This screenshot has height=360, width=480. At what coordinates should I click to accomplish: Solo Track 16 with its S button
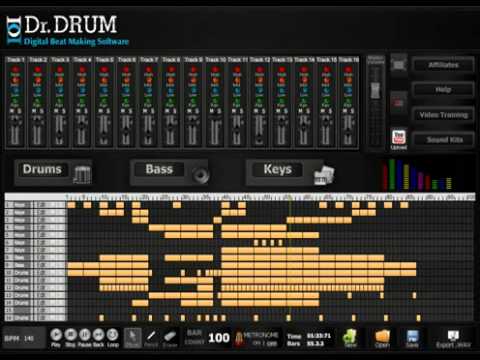pyautogui.click(x=352, y=111)
